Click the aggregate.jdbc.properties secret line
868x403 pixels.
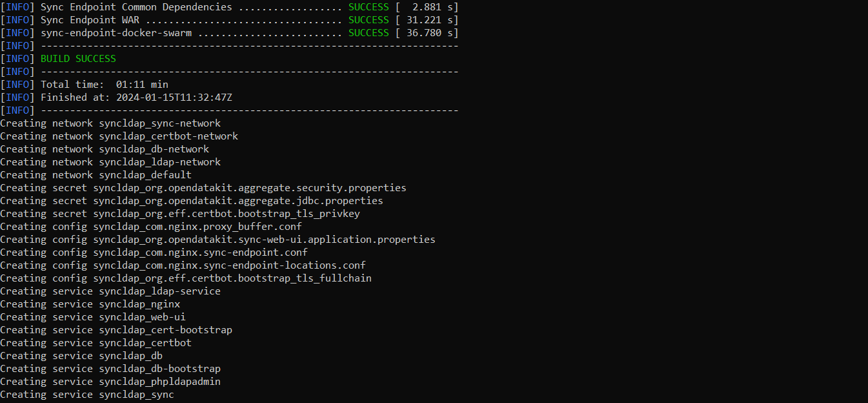[x=192, y=201]
